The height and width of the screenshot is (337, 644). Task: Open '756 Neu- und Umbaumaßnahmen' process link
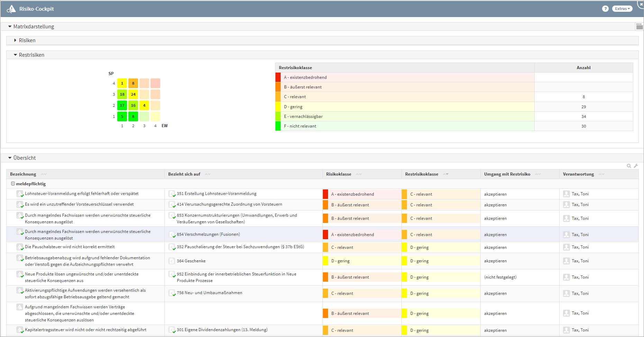click(209, 293)
